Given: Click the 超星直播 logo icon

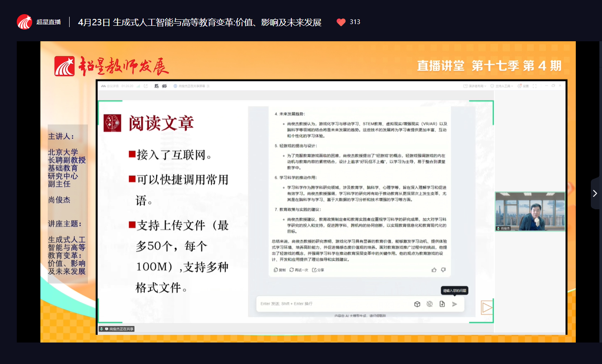Looking at the screenshot, I should [x=24, y=22].
